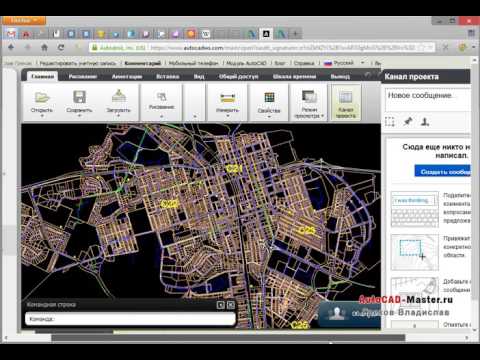Switch to the Вид ribbon tab
480x360 pixels.
click(x=199, y=76)
